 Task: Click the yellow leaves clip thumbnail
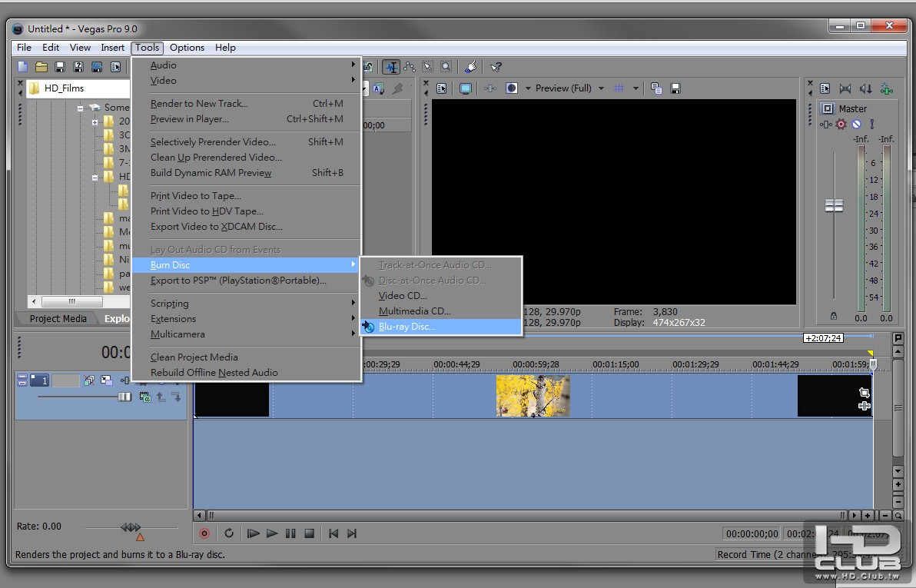533,396
